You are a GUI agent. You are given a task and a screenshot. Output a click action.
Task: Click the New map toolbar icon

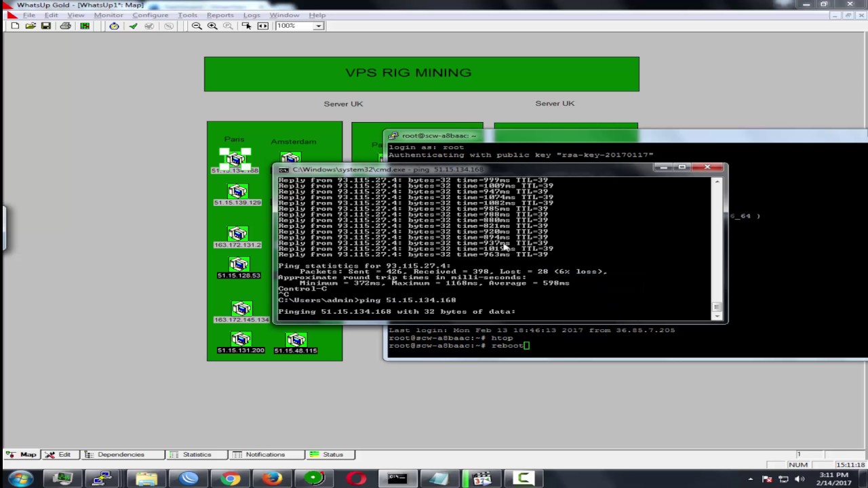click(x=15, y=26)
